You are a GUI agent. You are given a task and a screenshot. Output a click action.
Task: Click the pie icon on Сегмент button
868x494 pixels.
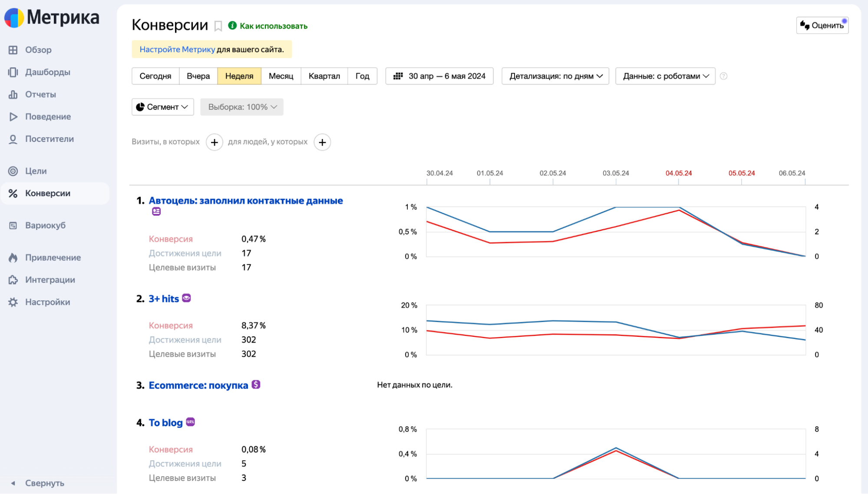tap(140, 107)
